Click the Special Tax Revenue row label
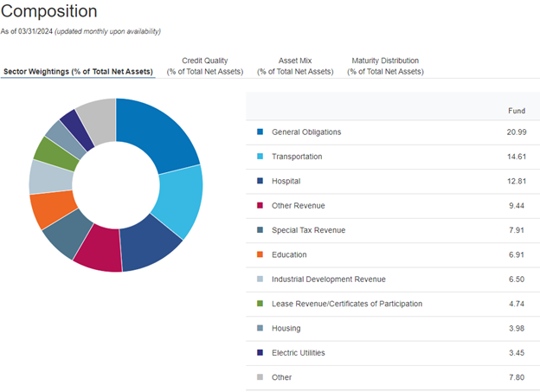 [x=308, y=230]
